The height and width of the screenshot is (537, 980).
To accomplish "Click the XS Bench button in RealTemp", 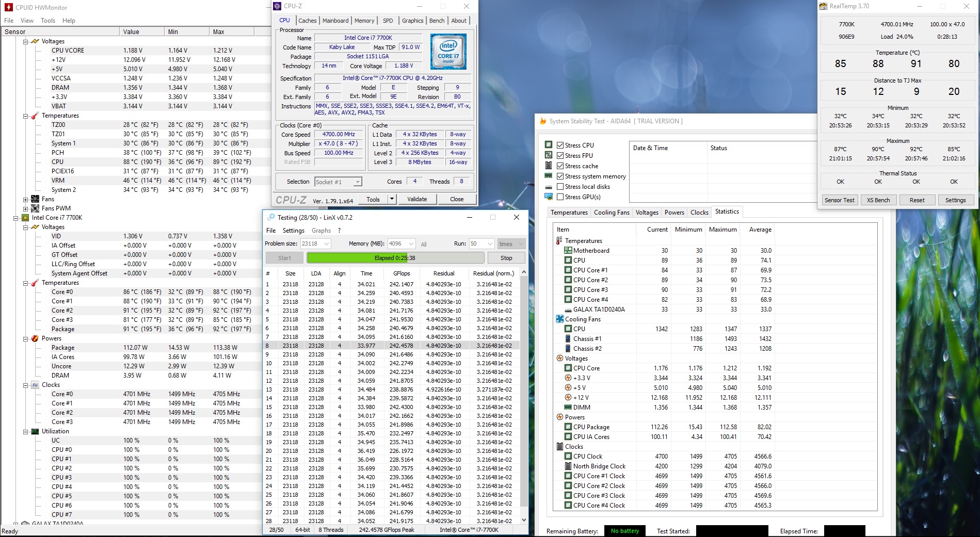I will [x=878, y=200].
